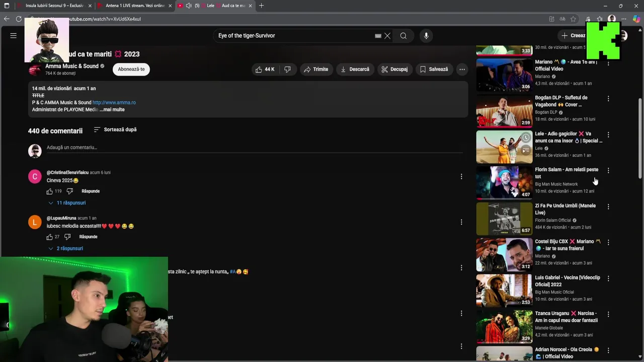Open Sortează după sort dropdown
Screen dimensions: 644x362
pyautogui.click(x=115, y=130)
